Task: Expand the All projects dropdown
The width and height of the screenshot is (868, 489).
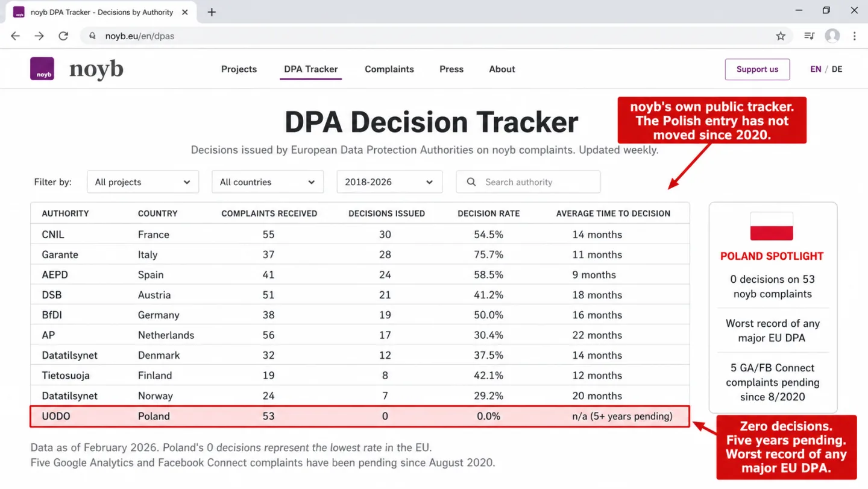Action: [143, 182]
